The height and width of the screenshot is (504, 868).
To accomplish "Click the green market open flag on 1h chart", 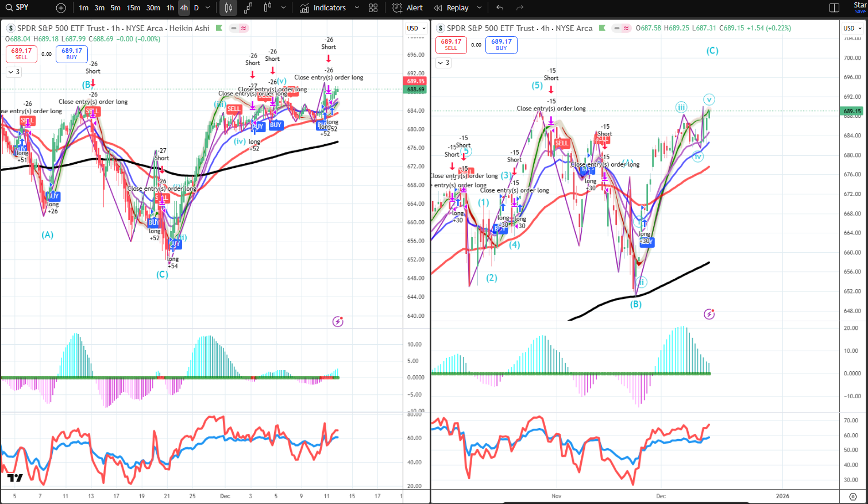I will click(219, 28).
